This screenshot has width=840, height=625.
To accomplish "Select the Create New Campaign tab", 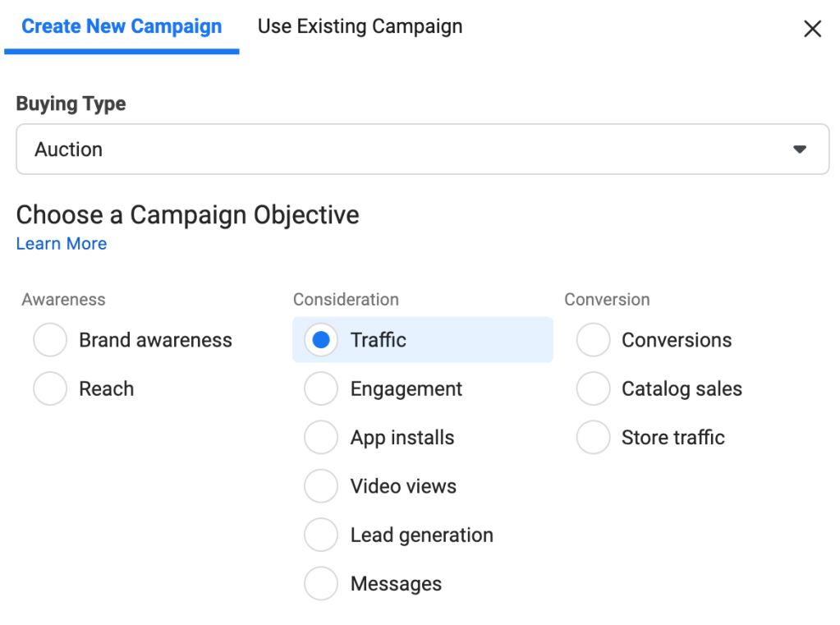I will (122, 27).
